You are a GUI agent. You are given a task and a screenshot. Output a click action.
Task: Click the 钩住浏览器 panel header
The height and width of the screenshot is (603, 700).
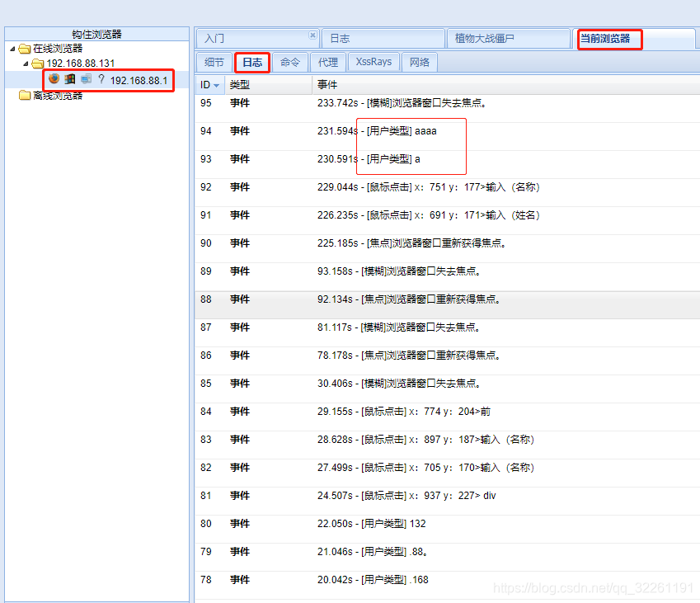(96, 35)
